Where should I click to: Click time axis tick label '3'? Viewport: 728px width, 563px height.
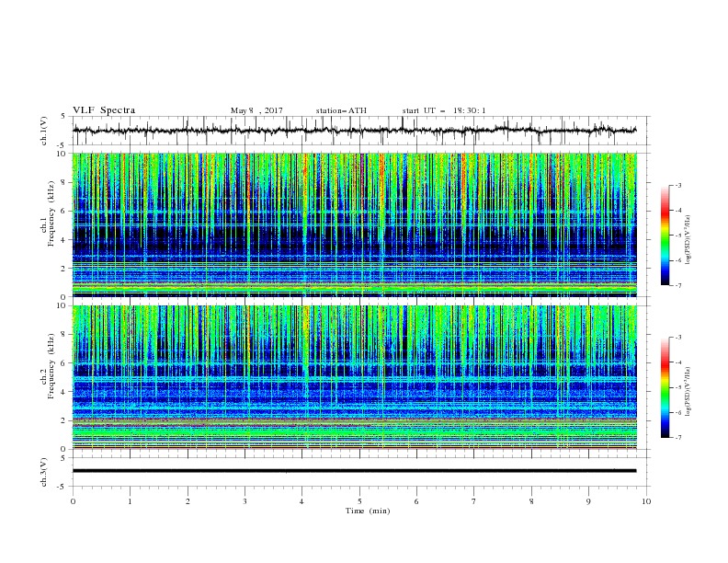pyautogui.click(x=245, y=501)
